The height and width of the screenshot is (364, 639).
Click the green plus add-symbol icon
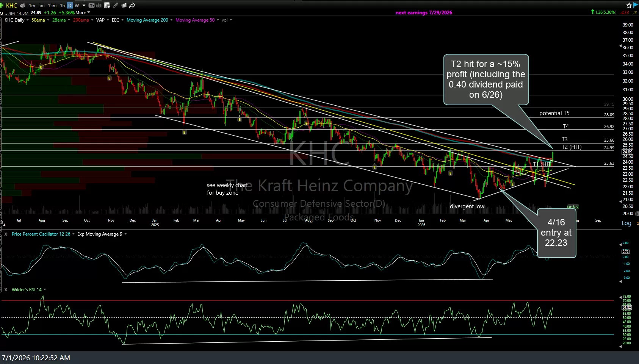[2, 5]
